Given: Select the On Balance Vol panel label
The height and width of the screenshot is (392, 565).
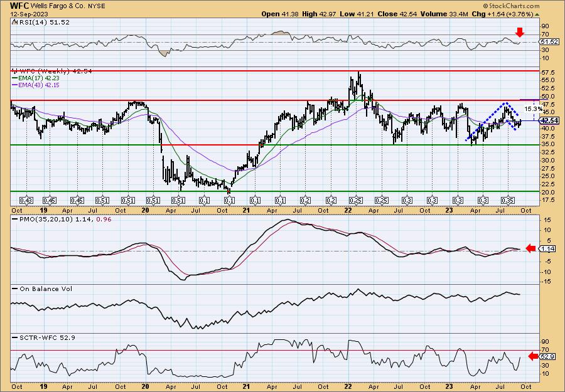Looking at the screenshot, I should click(x=42, y=289).
